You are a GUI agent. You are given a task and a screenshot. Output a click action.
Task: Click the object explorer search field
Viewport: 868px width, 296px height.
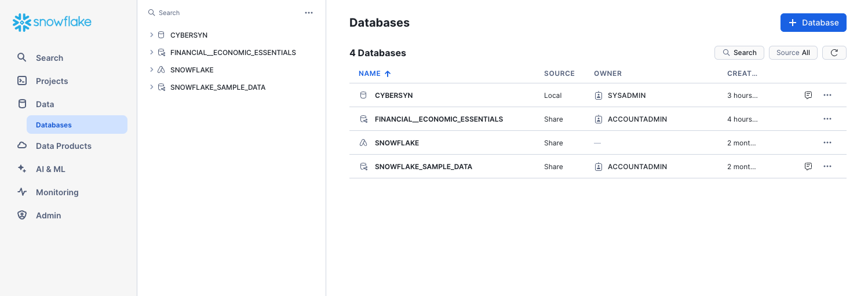pyautogui.click(x=223, y=13)
